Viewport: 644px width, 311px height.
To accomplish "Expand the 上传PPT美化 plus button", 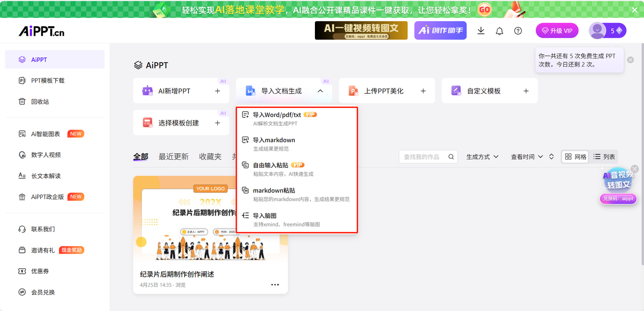I will (423, 91).
